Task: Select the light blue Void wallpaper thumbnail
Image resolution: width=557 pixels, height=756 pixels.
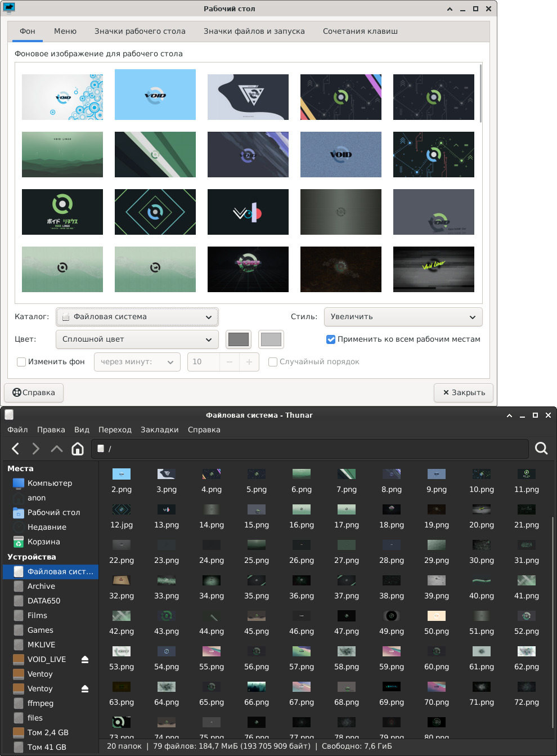Action: 155,95
